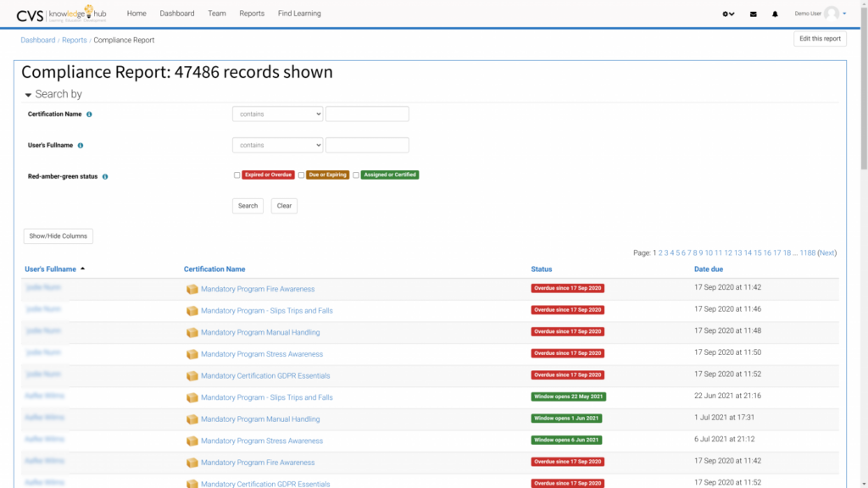Click the red 'Expired or Overdue' status badge
This screenshot has width=868, height=488.
pyautogui.click(x=269, y=175)
